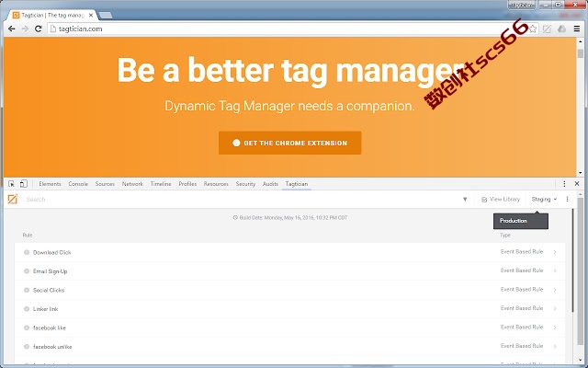This screenshot has width=588, height=368.
Task: Expand the Download Click rule chevron
Action: 555,252
